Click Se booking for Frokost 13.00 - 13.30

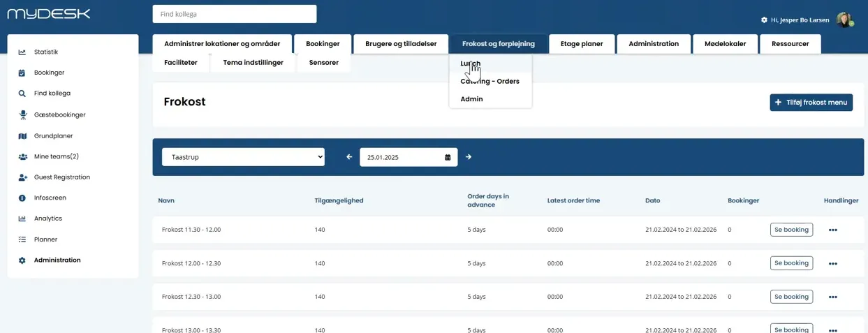pyautogui.click(x=791, y=329)
